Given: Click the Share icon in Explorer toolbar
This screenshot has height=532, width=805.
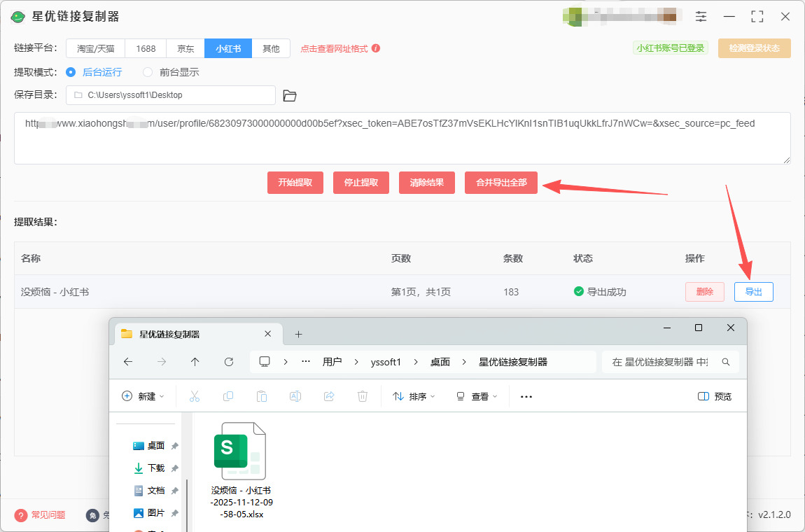Looking at the screenshot, I should point(329,396).
